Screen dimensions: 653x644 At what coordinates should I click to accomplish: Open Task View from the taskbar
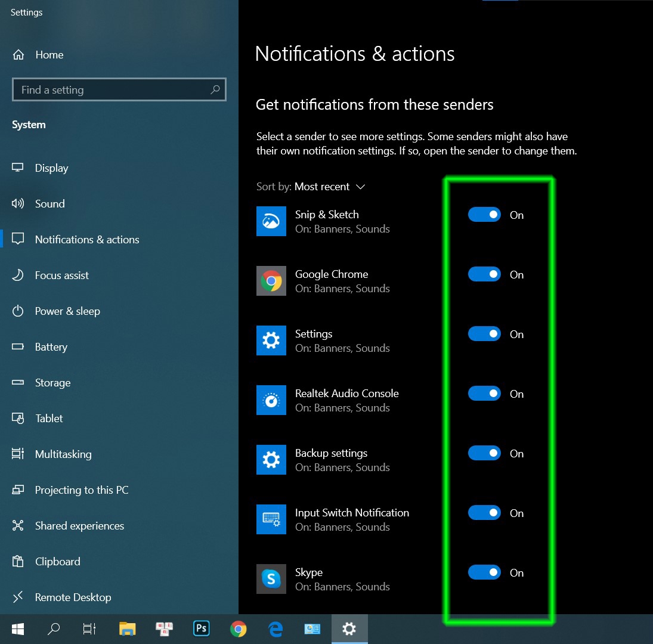coord(89,628)
